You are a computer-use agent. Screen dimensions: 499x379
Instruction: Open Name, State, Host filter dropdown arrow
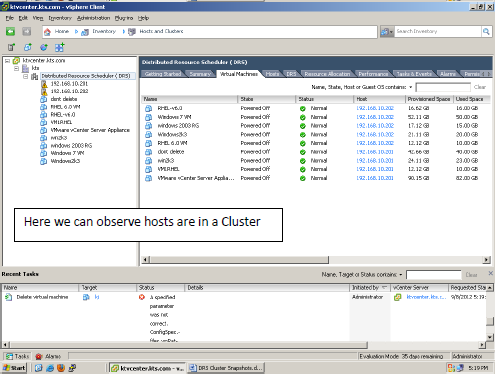(411, 87)
